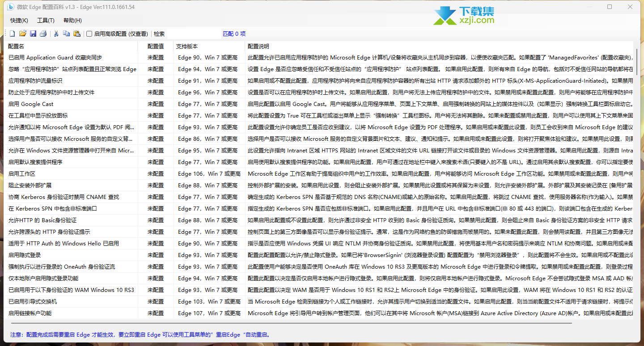Click the Copy toolbar icon

coord(66,34)
